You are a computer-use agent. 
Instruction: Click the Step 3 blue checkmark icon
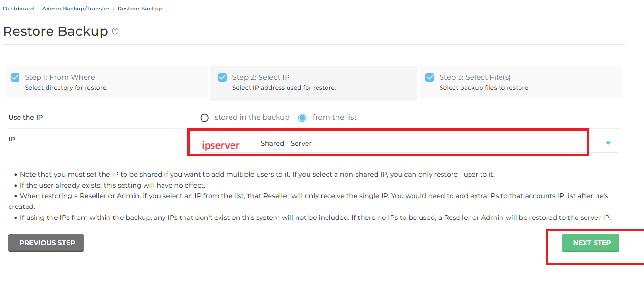pos(430,77)
